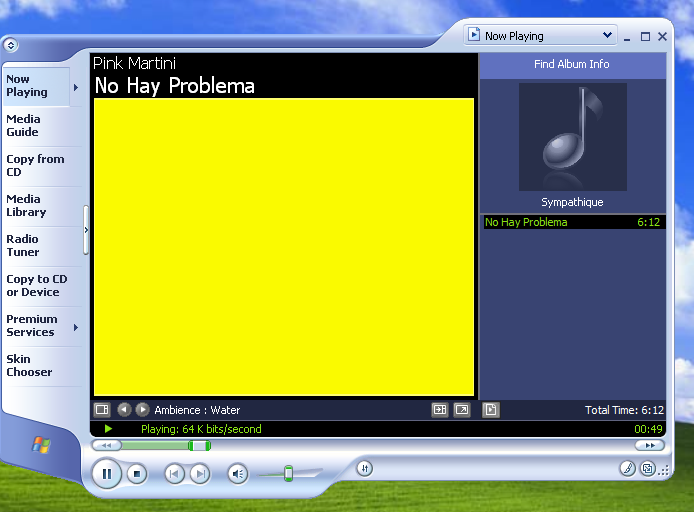Mute the sound with the speaker icon
Screen dimensions: 694x512
[x=238, y=474]
